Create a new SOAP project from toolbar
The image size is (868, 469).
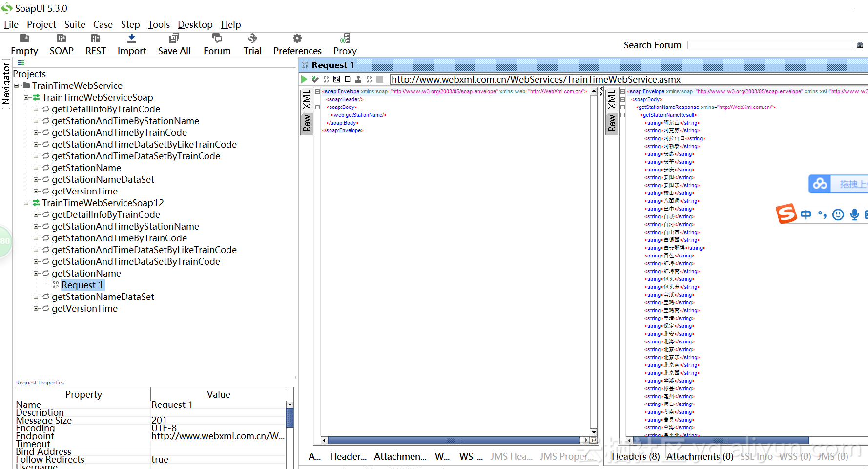coord(62,38)
